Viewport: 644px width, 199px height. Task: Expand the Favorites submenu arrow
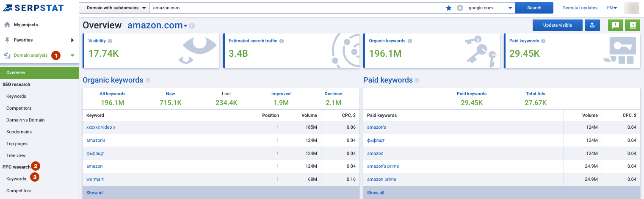[x=72, y=40]
